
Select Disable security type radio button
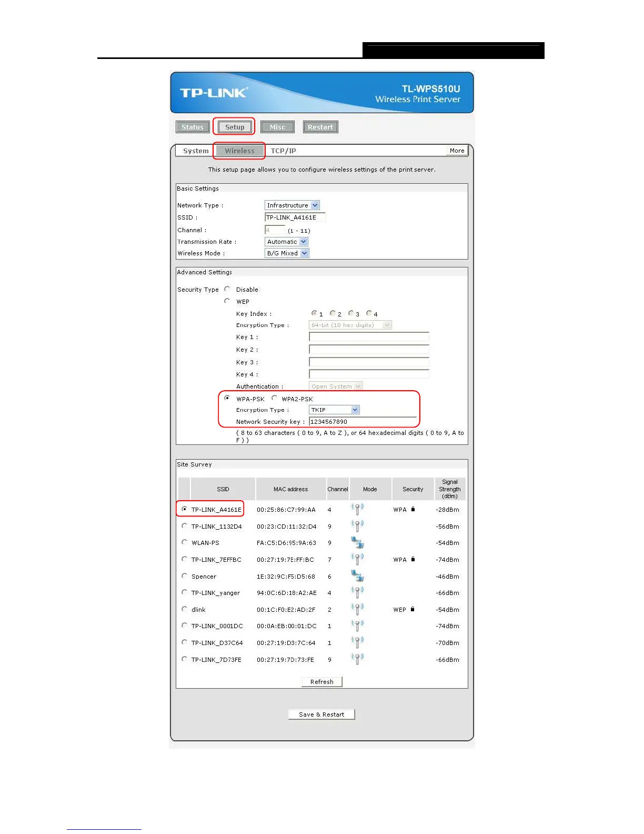(227, 289)
